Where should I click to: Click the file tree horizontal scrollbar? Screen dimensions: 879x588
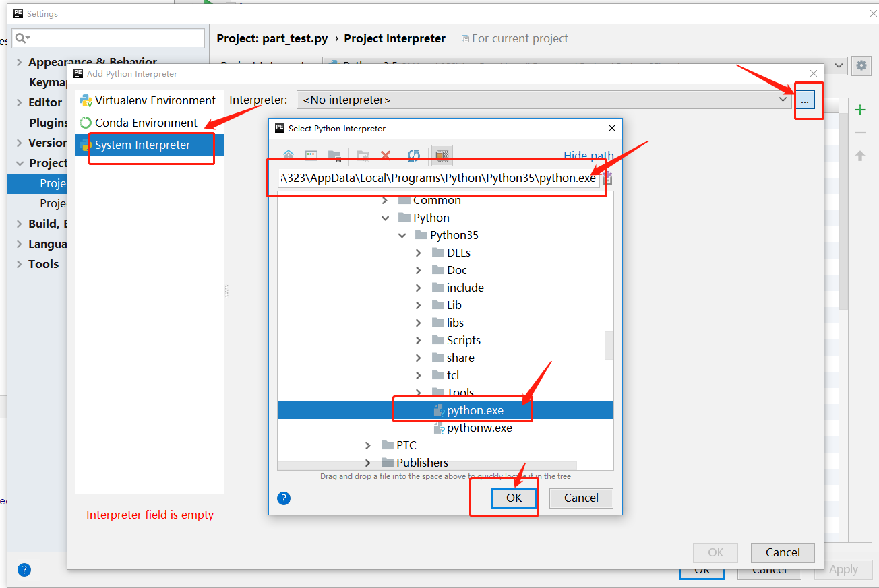point(427,465)
